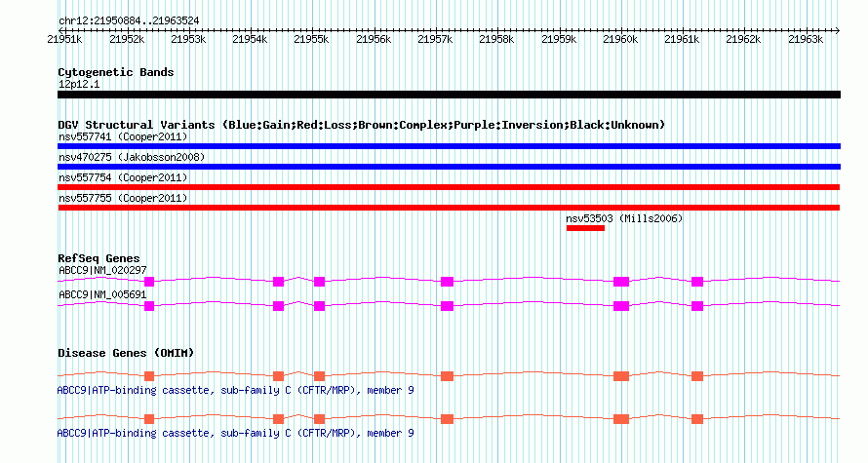Click the 21955k ruler tick label

(x=311, y=39)
